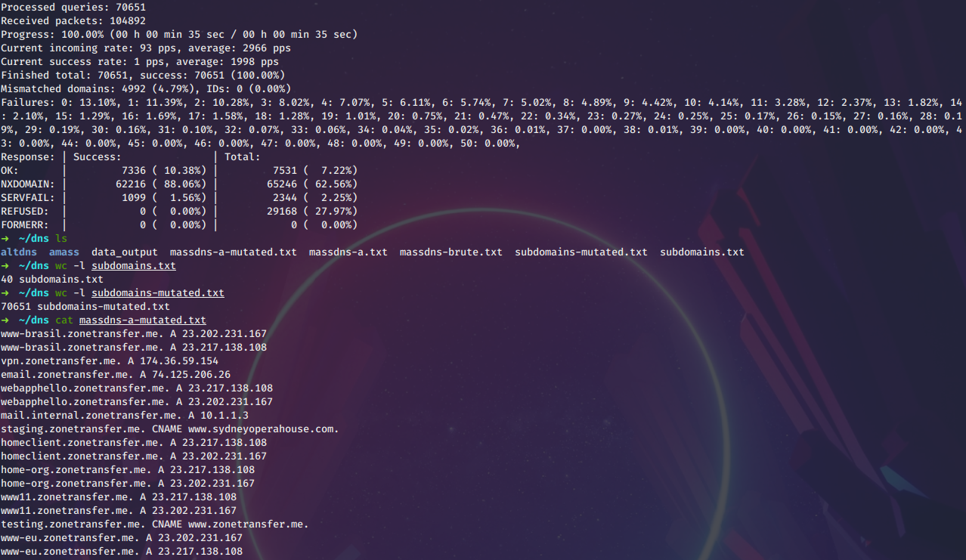Select the altdns directory name

[19, 252]
